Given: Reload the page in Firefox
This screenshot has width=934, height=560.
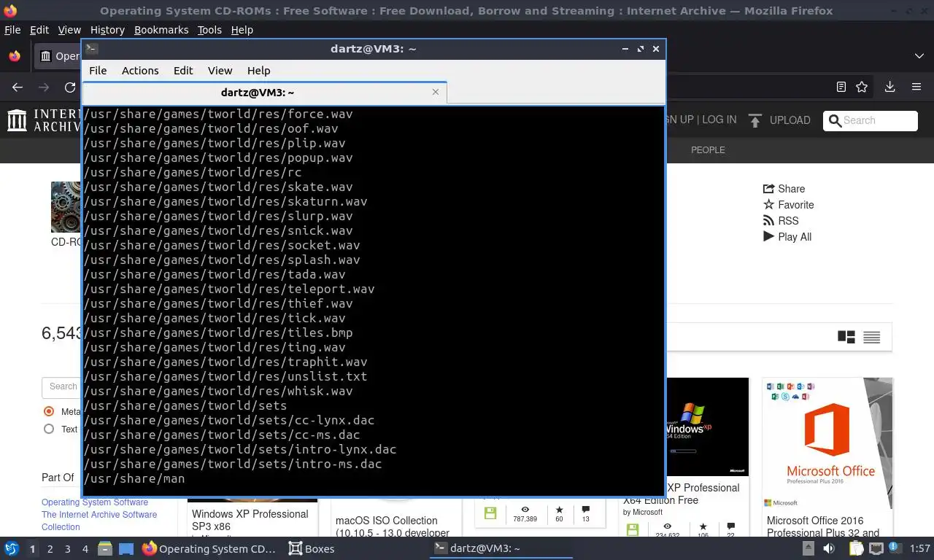Looking at the screenshot, I should [x=70, y=87].
